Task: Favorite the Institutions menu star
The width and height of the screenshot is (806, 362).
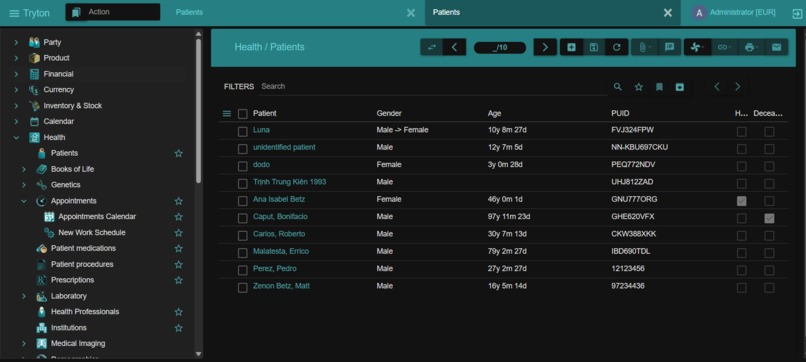Action: coord(178,328)
